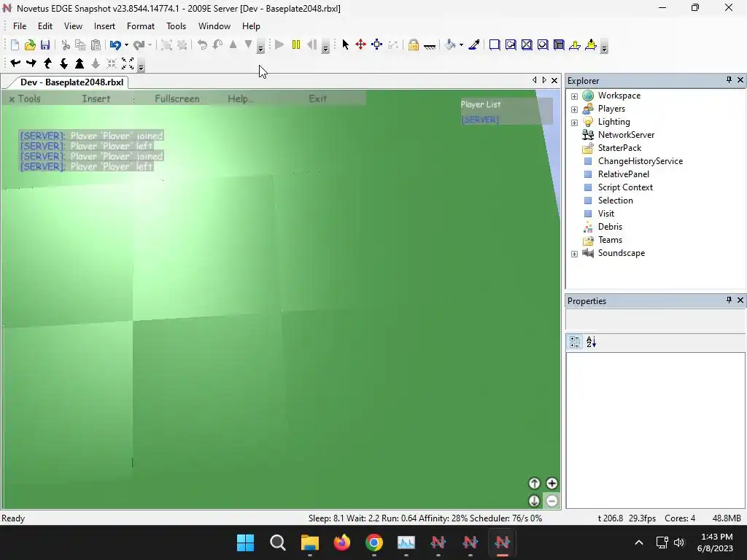Expand the Workspace node
This screenshot has height=560, width=747.
575,96
